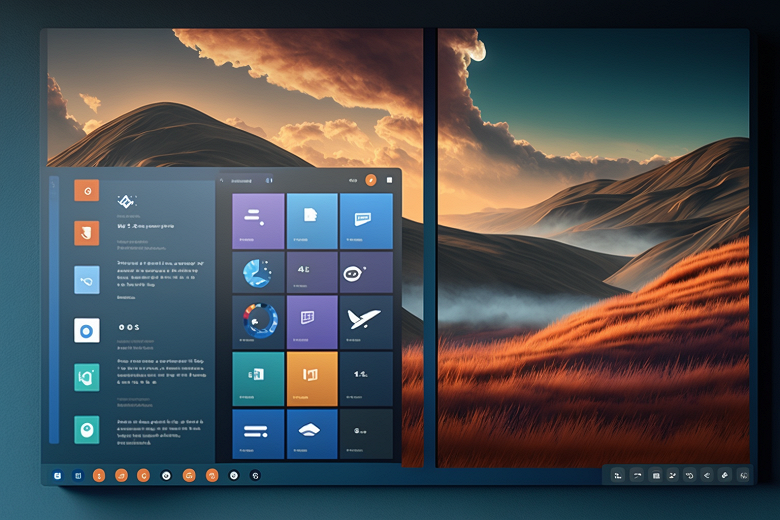Click the "0 0 S" heading in the list
Image resolution: width=780 pixels, height=520 pixels.
[x=129, y=327]
